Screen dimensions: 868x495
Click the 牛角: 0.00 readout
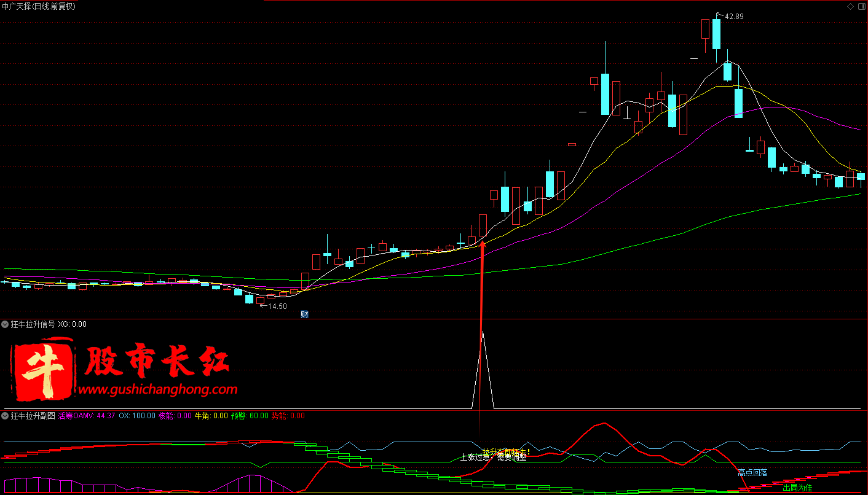(211, 416)
